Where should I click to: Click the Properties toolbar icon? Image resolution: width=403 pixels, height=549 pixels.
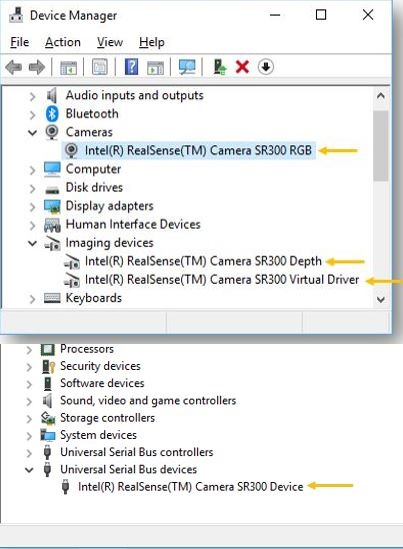(x=100, y=67)
